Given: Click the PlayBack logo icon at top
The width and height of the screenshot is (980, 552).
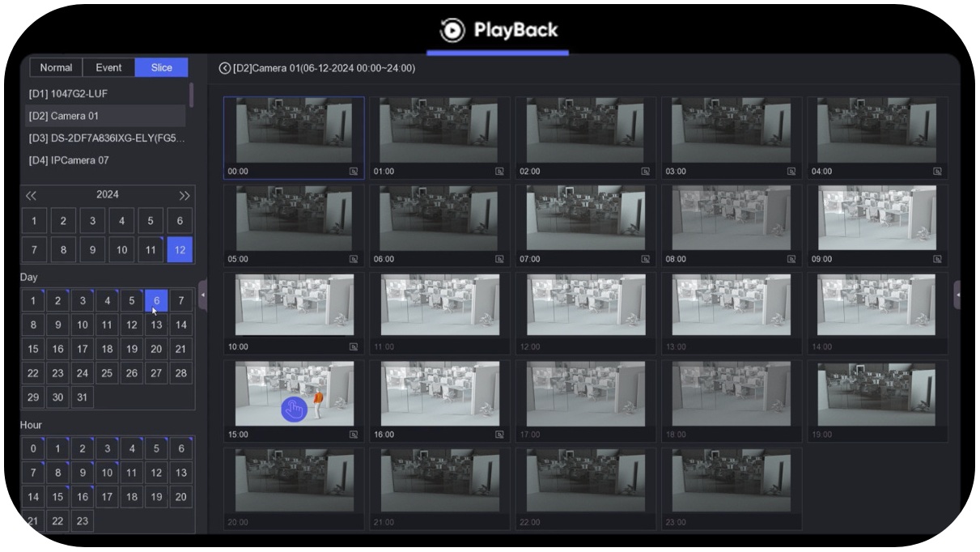Looking at the screenshot, I should coord(452,30).
